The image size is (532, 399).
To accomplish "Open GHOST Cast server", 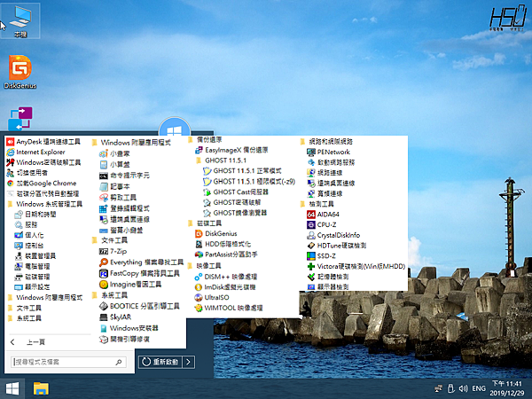I will click(236, 192).
